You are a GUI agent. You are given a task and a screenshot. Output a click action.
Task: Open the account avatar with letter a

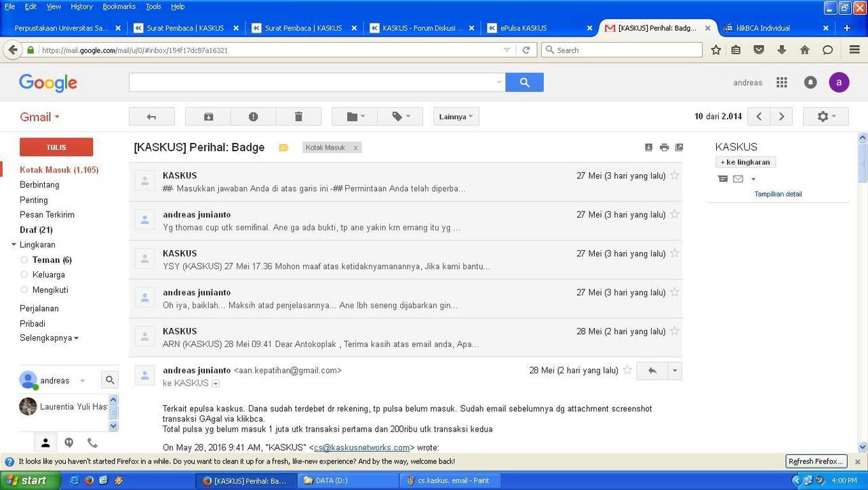(x=839, y=82)
